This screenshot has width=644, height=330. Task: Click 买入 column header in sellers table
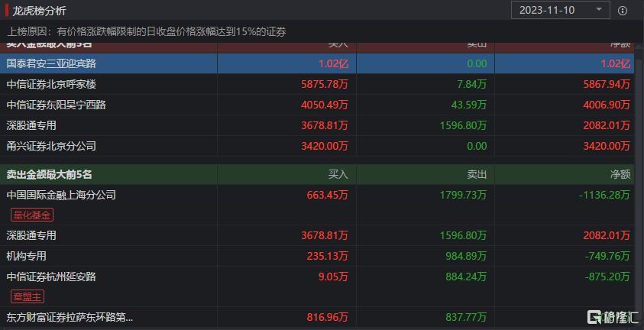pos(338,174)
